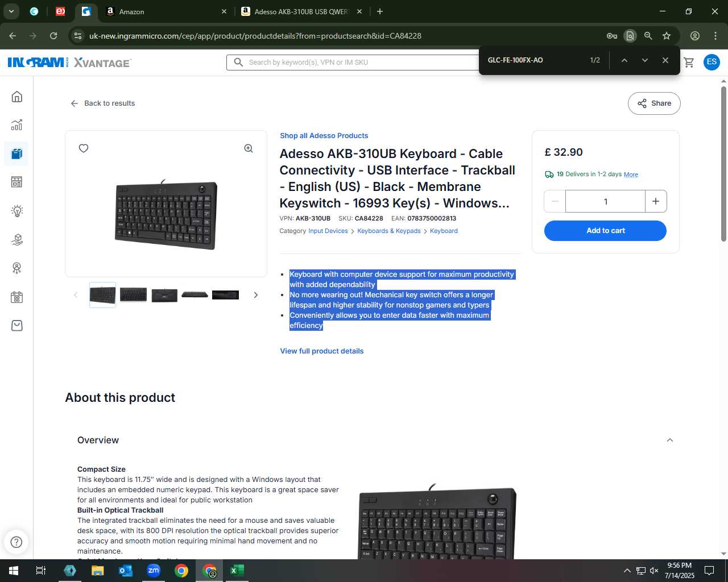Open the browser zoom magnifier icon
The image size is (728, 582).
648,36
